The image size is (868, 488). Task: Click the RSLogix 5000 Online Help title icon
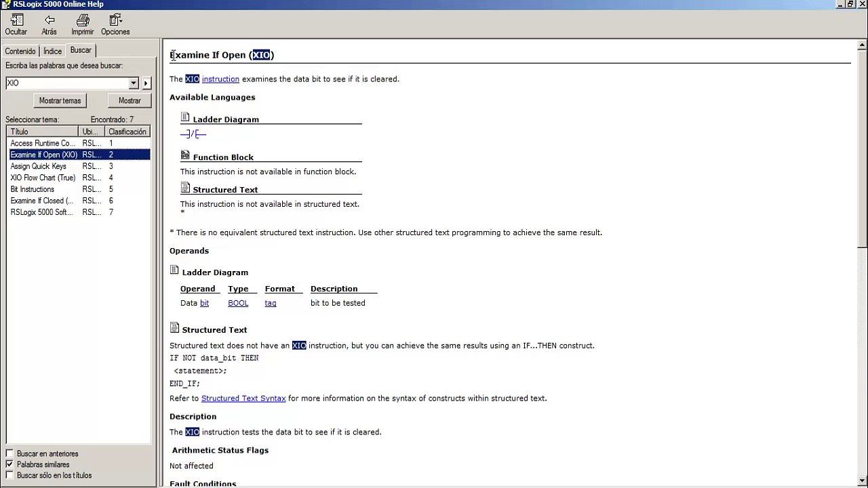(x=6, y=4)
